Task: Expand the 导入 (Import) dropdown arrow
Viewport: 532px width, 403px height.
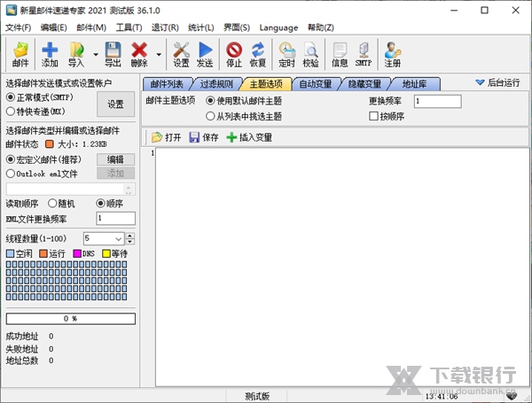Action: coord(92,55)
